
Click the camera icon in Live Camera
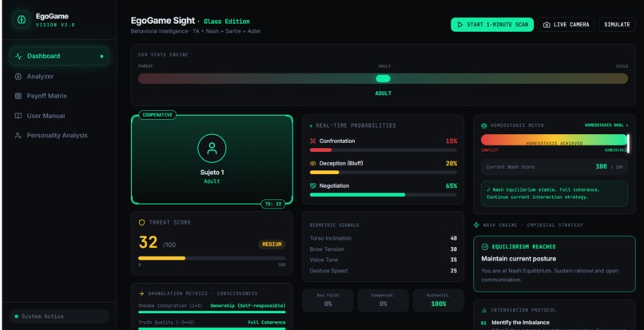pos(547,25)
